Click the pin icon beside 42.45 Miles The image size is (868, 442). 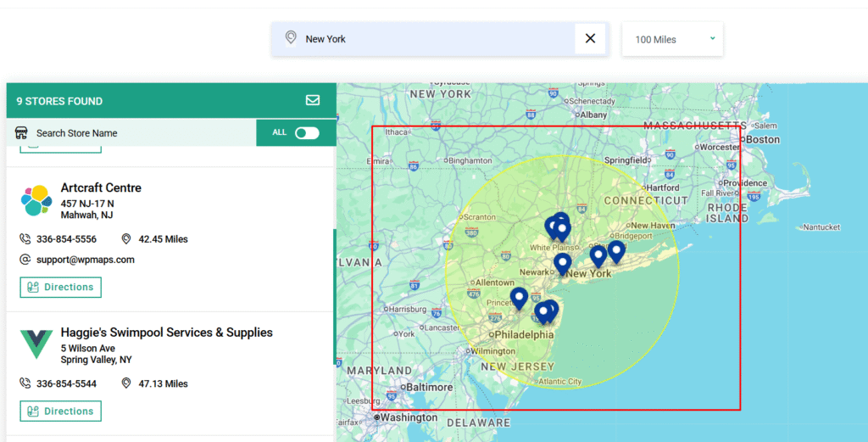[x=126, y=238]
